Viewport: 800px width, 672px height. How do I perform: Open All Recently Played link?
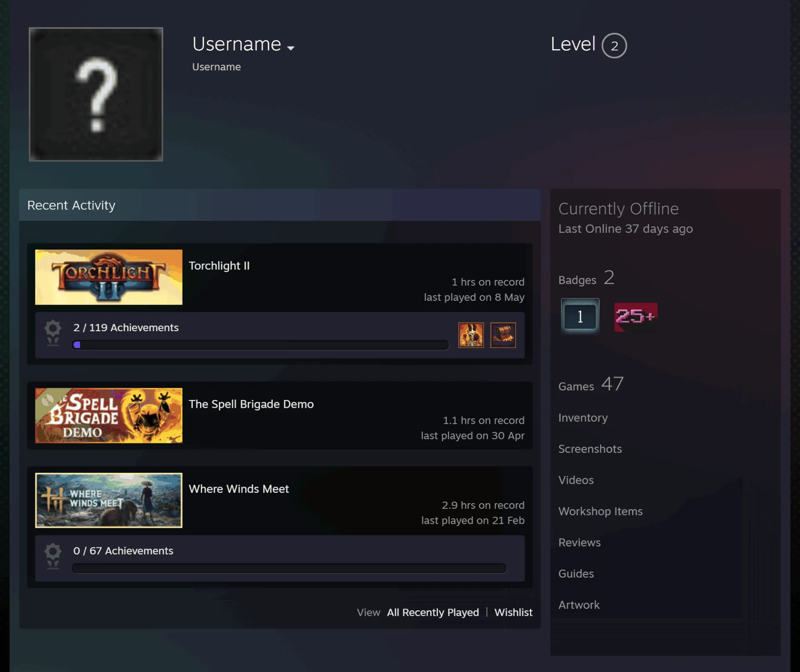433,612
